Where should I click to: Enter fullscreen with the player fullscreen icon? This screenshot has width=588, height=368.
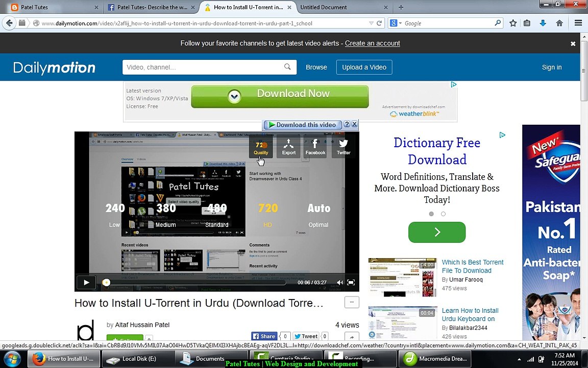[x=351, y=282]
